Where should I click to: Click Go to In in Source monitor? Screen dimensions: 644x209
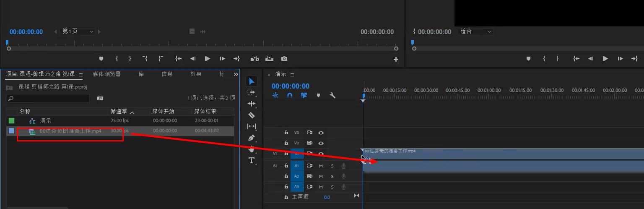click(x=179, y=59)
